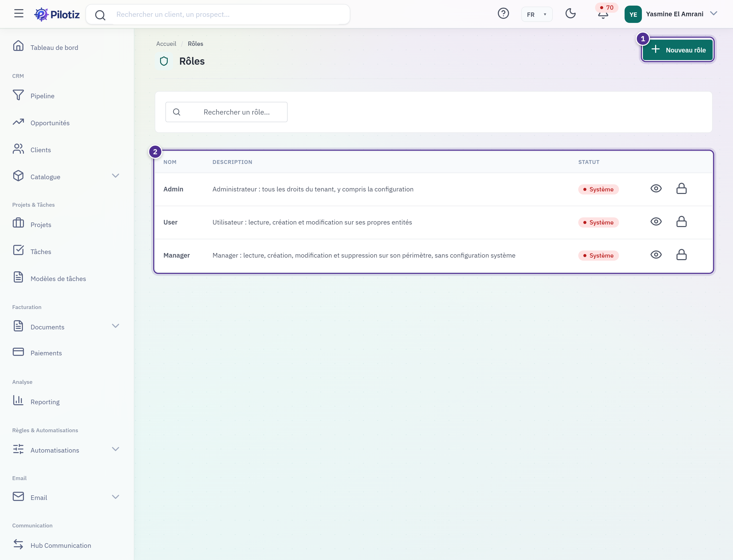This screenshot has height=560, width=733.
Task: Open the FR language dropdown
Action: [x=537, y=14]
